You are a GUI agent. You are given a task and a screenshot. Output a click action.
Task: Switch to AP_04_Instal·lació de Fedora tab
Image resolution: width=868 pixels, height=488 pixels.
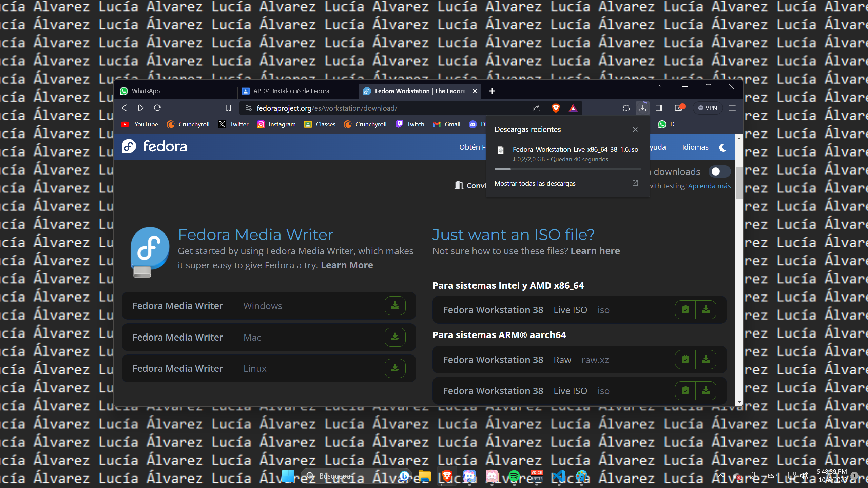coord(291,91)
